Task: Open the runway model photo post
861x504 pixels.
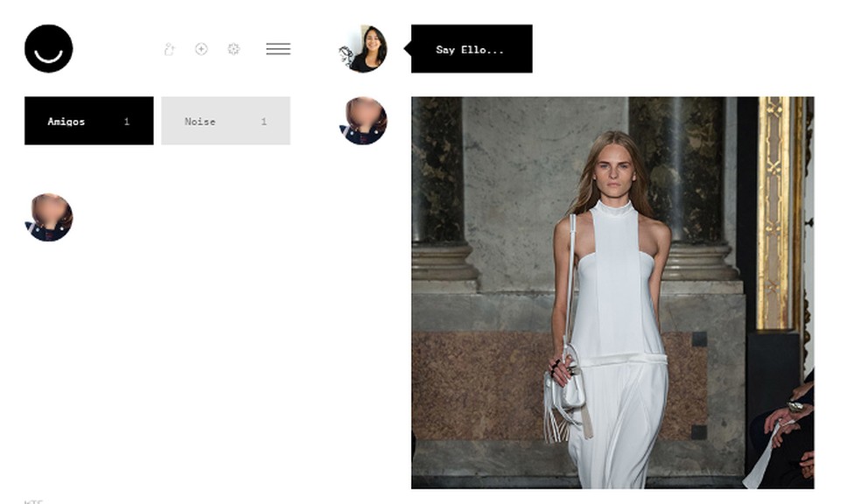Action: pos(612,292)
